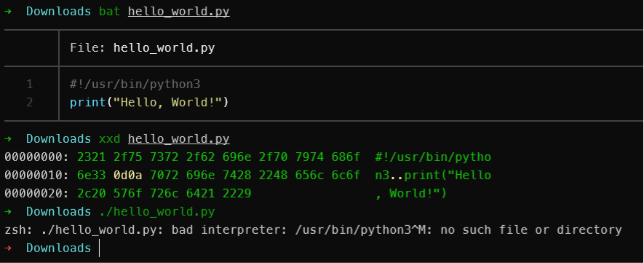Click the red prompt arrow on last line

tap(8, 248)
